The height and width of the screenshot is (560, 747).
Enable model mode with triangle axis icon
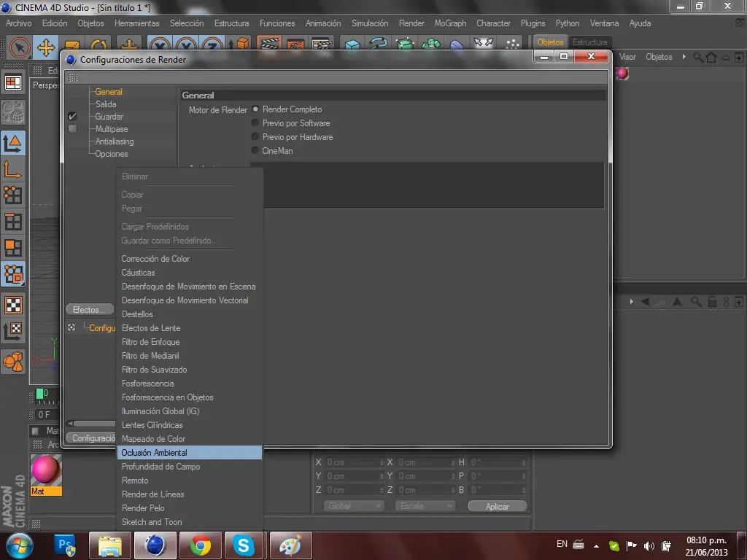(x=13, y=143)
